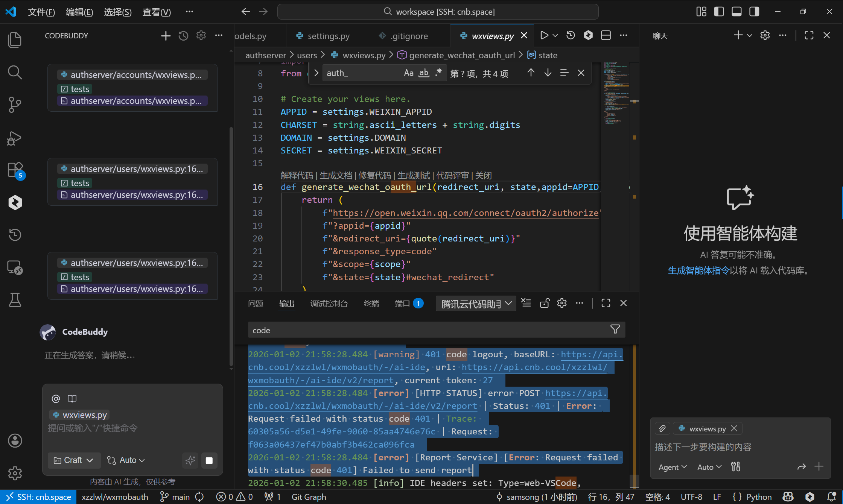Click the 解释代码 code lens
The height and width of the screenshot is (504, 843).
[x=297, y=176]
